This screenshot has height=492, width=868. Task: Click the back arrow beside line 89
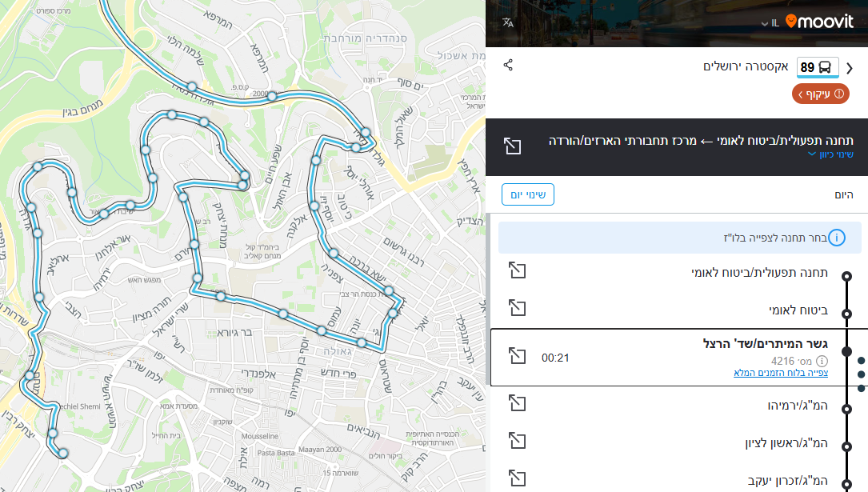(x=850, y=69)
